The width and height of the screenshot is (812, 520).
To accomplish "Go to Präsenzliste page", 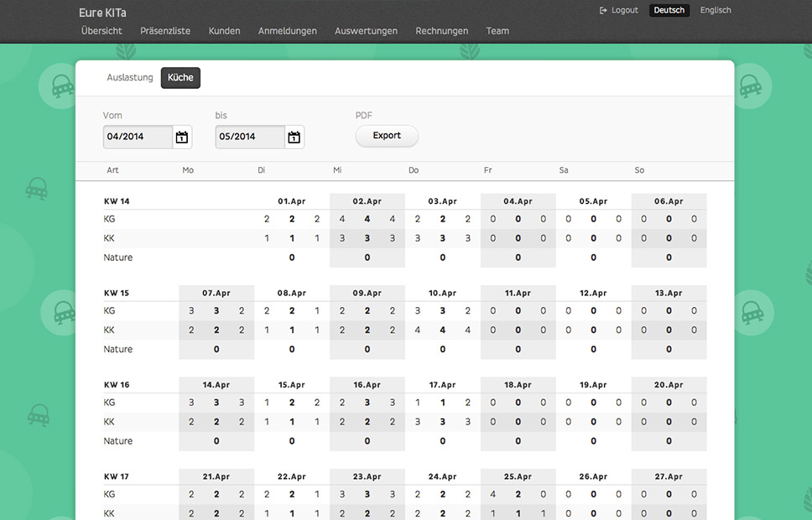I will 165,31.
